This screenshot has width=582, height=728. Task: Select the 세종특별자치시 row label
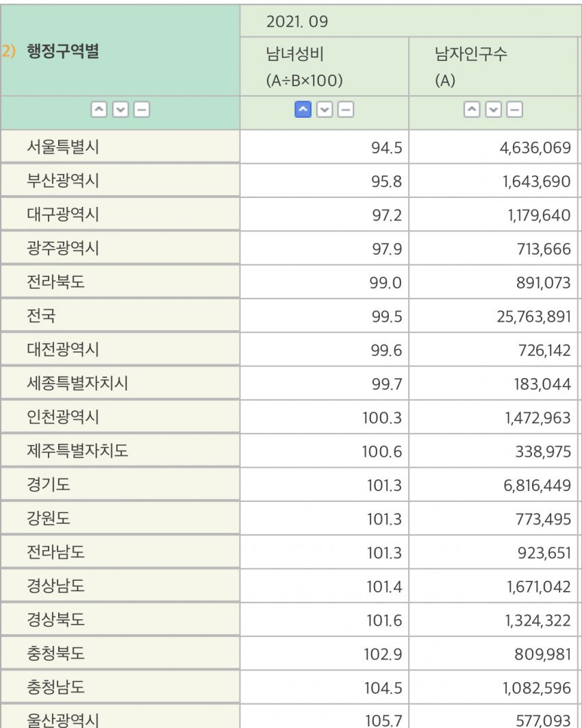click(77, 383)
